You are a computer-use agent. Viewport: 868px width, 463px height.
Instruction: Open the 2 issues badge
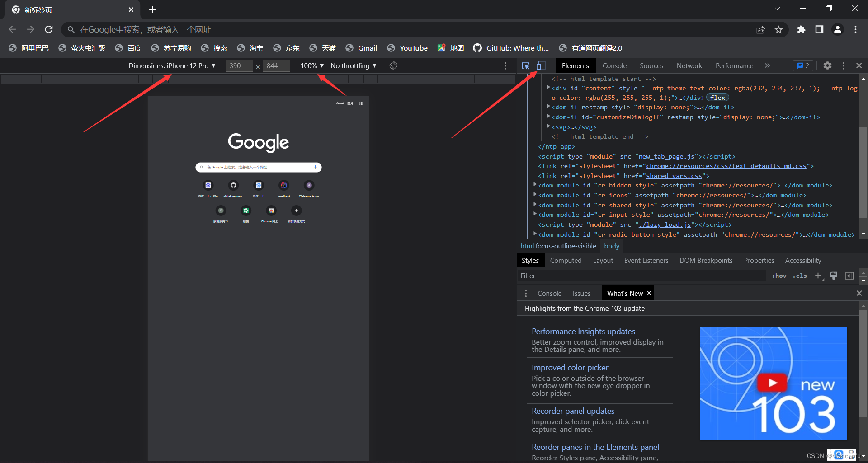803,66
